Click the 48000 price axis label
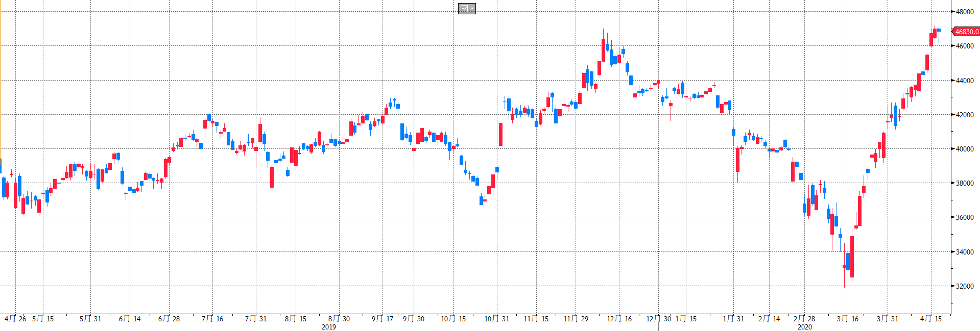Image resolution: width=980 pixels, height=331 pixels. [965, 12]
